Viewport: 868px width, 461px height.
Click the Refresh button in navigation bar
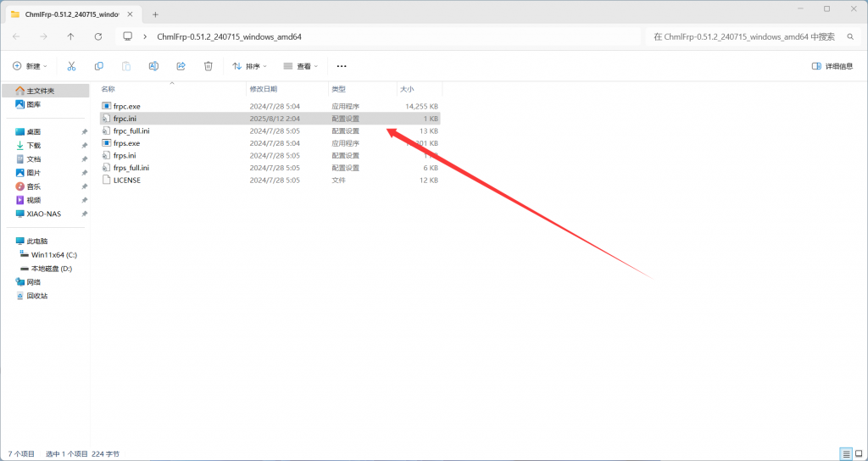pos(97,36)
